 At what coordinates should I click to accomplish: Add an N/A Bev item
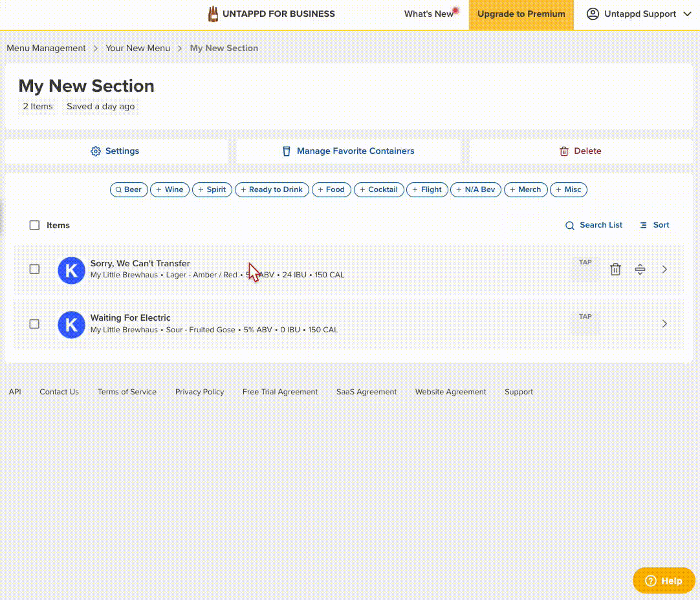coord(476,189)
